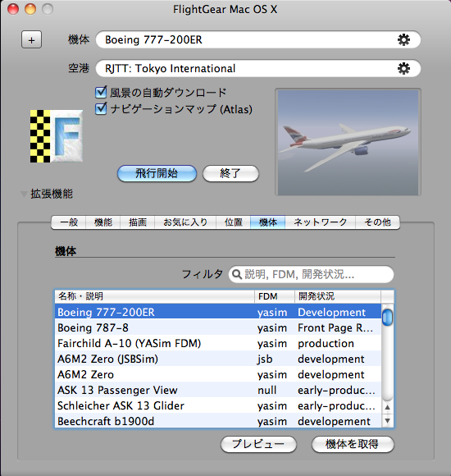This screenshot has width=451, height=476.
Task: Select the A6M2 Zero (JSBSim) row
Action: click(x=218, y=359)
